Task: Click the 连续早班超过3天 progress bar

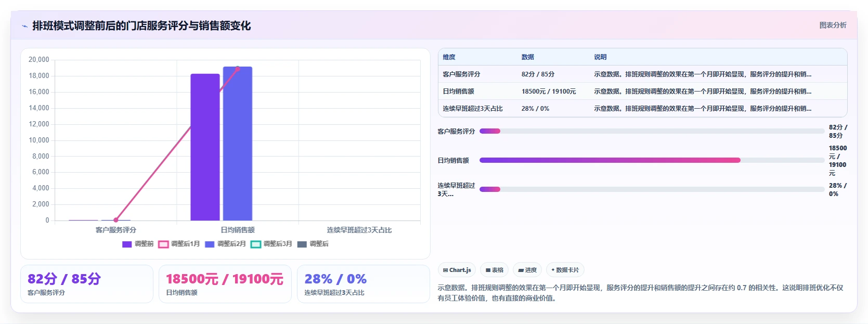Action: (652, 189)
